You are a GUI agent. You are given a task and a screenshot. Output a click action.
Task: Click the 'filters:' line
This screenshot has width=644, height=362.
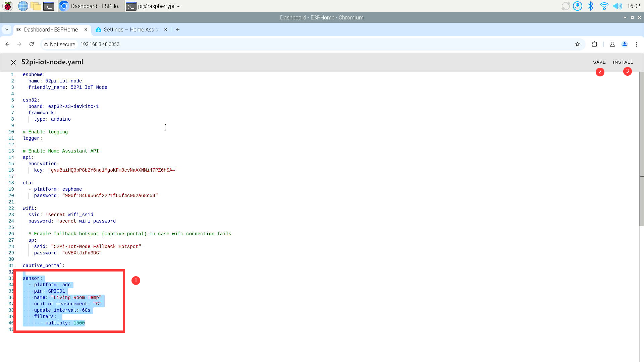coord(45,317)
